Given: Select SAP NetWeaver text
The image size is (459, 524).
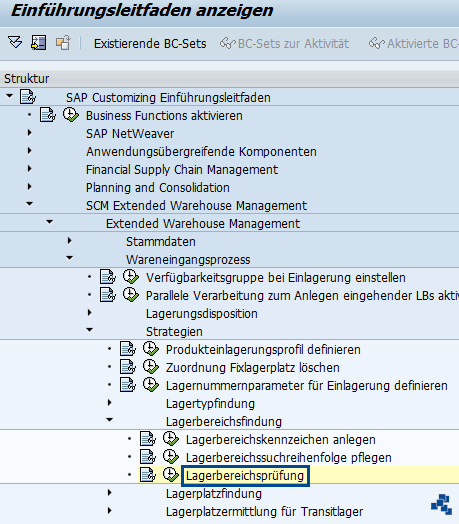Looking at the screenshot, I should [130, 134].
